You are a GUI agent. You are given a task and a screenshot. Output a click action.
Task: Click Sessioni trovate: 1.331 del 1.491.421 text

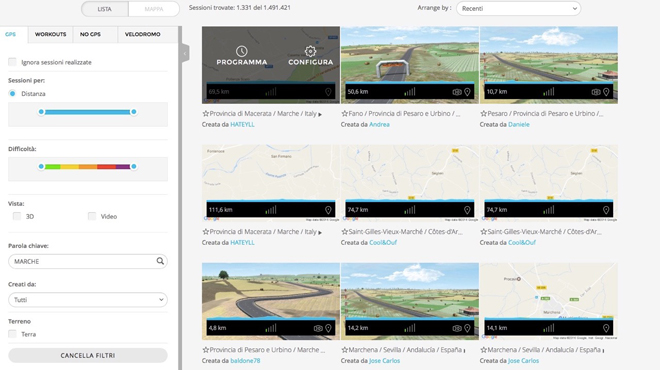coord(240,8)
